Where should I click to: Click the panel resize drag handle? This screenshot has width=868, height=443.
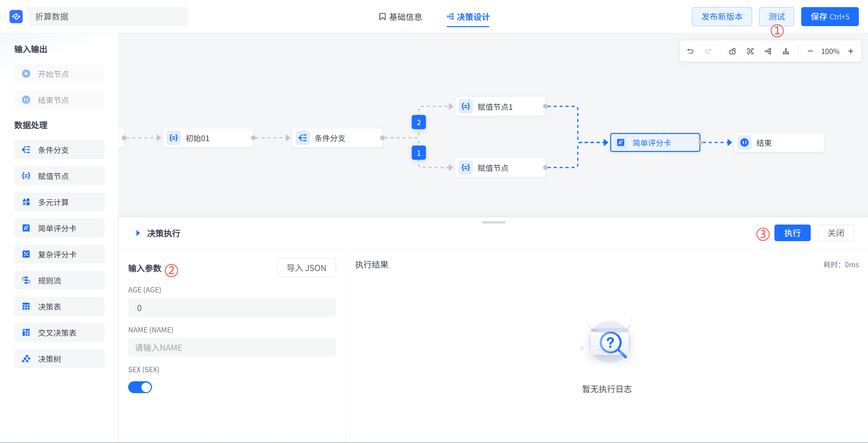point(493,222)
